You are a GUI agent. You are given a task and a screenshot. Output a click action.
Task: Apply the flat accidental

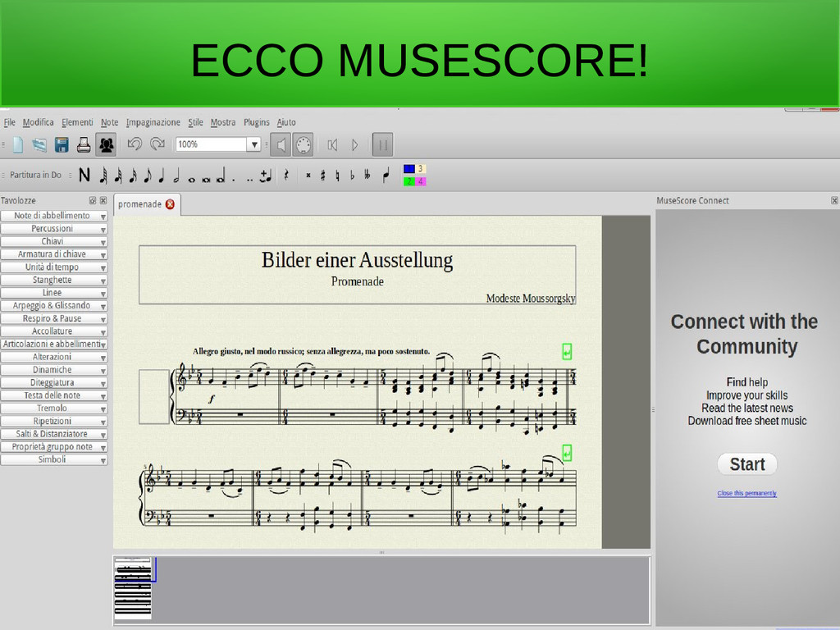352,176
